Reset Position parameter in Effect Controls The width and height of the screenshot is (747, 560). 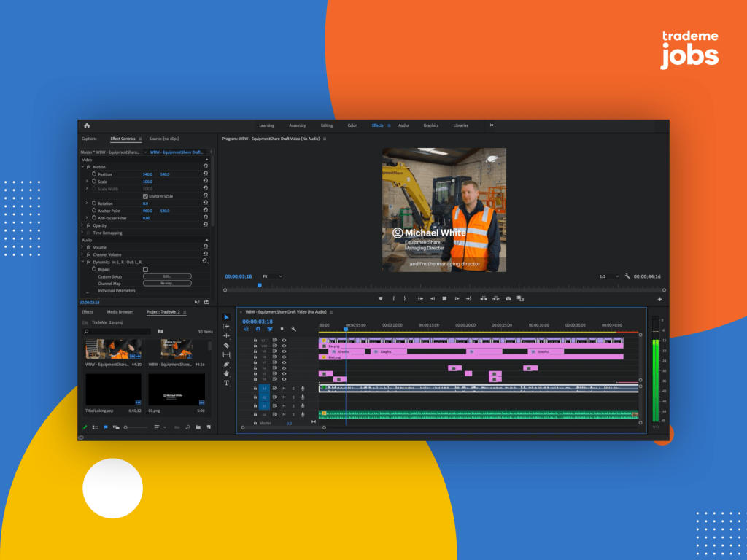pyautogui.click(x=206, y=174)
